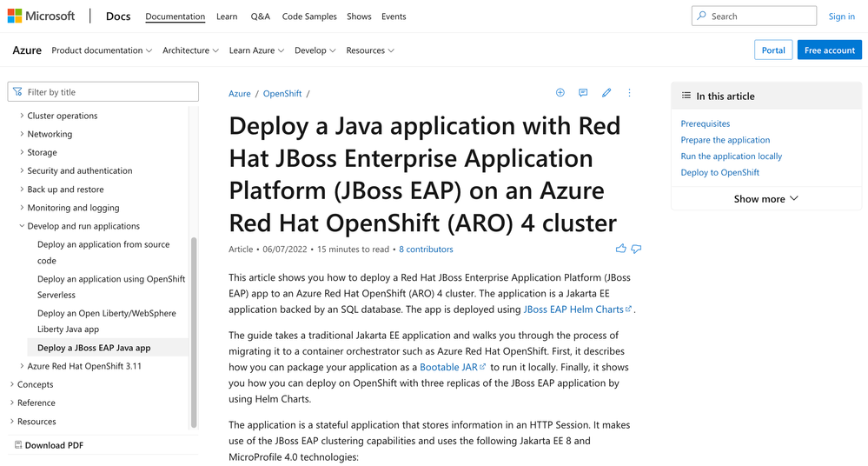868x466 pixels.
Task: Collapse Develop and run applications node
Action: [x=22, y=225]
